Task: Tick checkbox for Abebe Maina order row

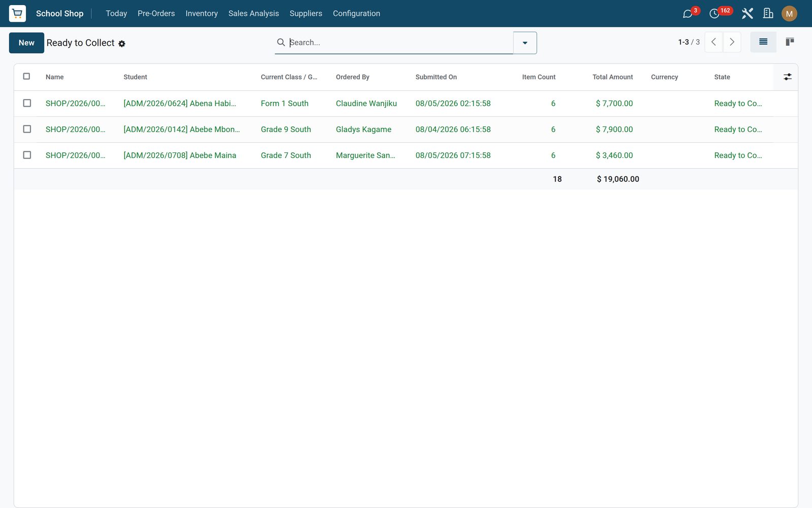Action: [27, 155]
